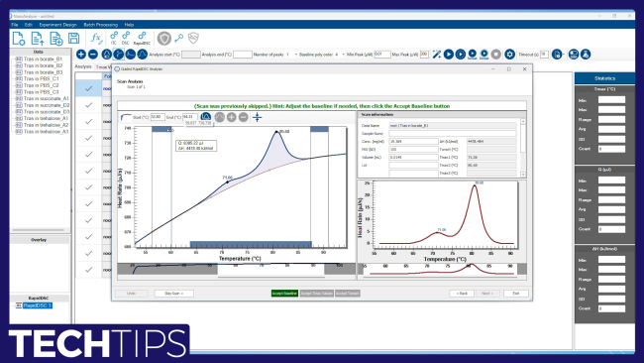Click the Back button in the dialog
Viewport: 644px width, 363px height.
point(462,294)
